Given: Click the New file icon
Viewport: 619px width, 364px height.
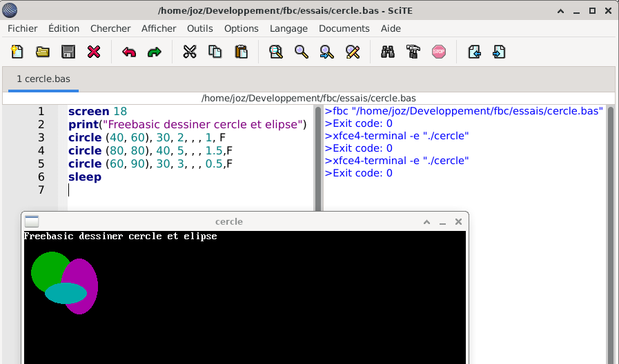Looking at the screenshot, I should pyautogui.click(x=17, y=52).
